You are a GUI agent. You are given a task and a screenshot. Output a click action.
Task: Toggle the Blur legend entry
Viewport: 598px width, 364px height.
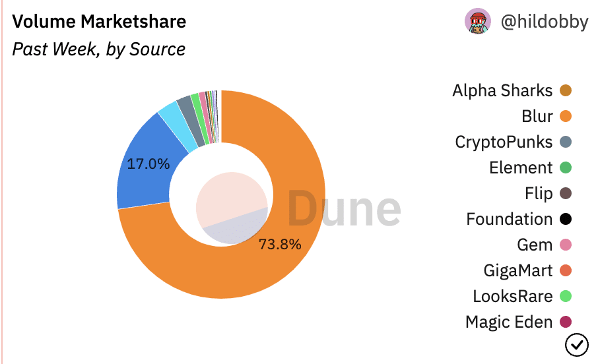click(x=547, y=116)
